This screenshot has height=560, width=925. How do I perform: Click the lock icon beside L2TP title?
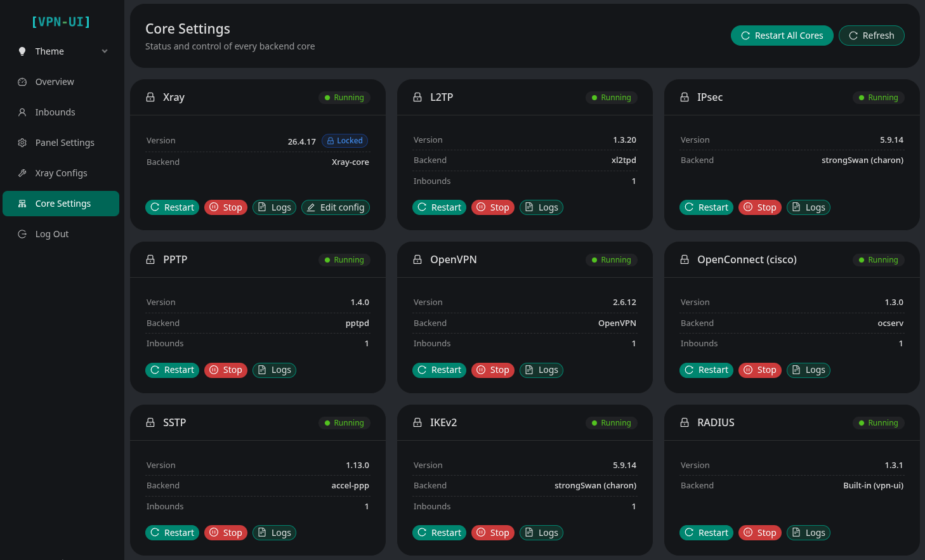(417, 97)
